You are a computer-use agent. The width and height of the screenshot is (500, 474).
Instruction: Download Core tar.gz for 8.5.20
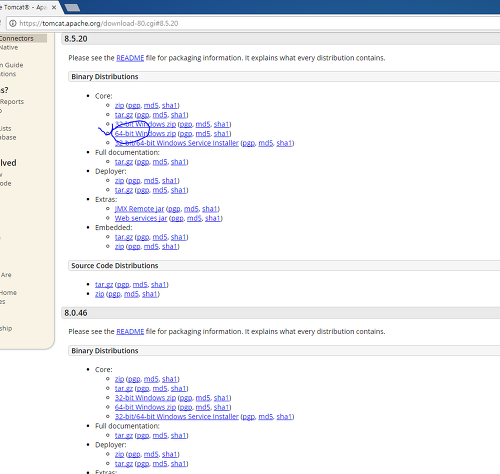point(124,115)
